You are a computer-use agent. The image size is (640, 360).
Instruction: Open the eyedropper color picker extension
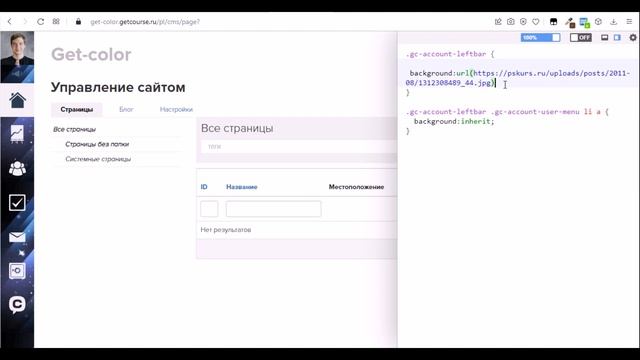[x=570, y=22]
